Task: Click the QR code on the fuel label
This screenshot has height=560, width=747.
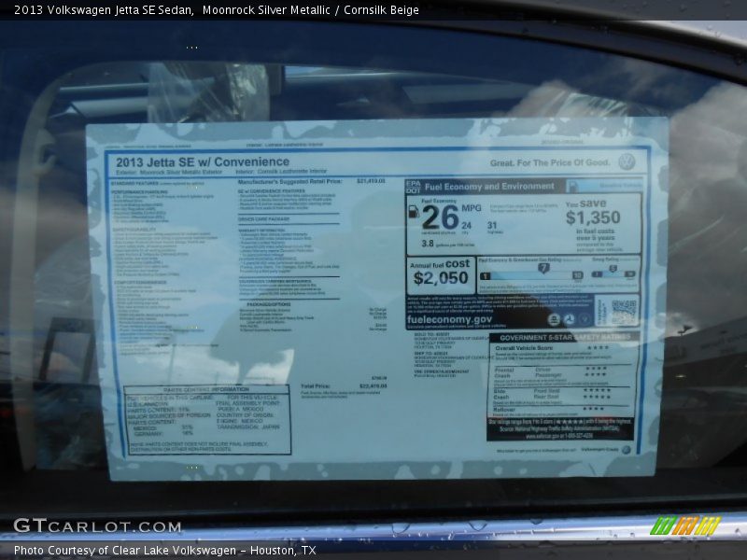Action: 624,312
